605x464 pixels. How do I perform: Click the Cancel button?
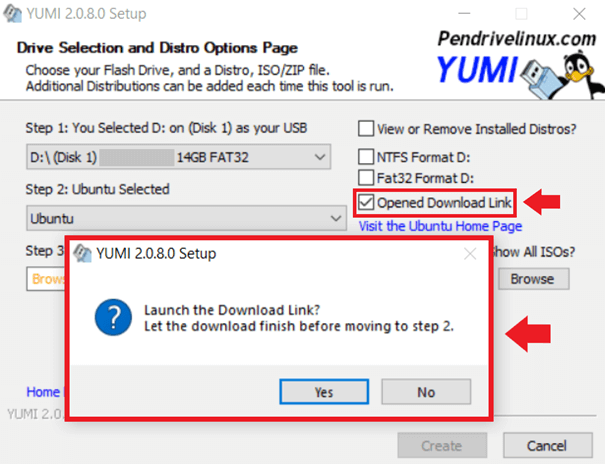point(548,445)
